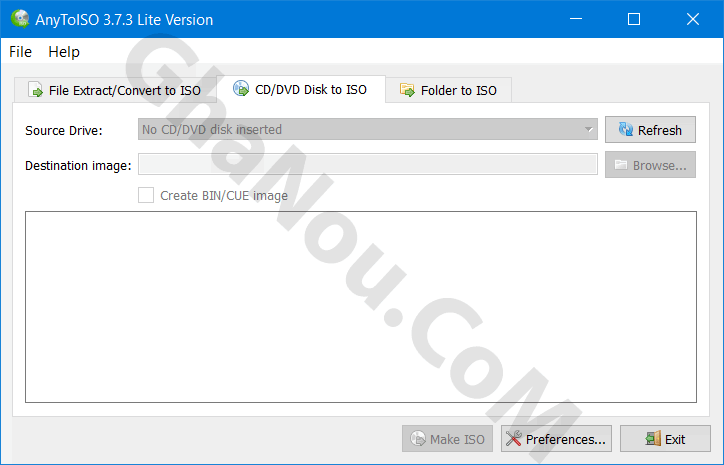The image size is (724, 465).
Task: Open Preferences... dialog
Action: point(556,439)
